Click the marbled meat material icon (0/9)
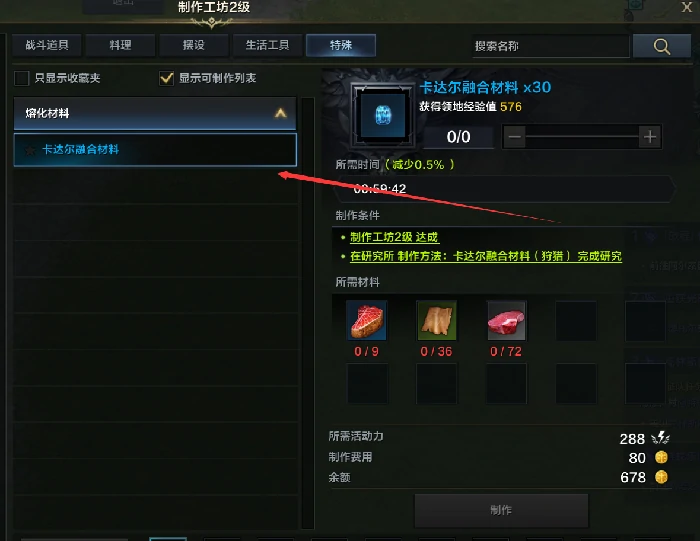The height and width of the screenshot is (541, 700). tap(367, 320)
